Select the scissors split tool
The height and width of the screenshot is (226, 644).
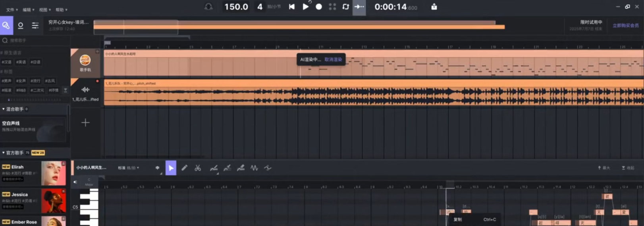tap(198, 168)
